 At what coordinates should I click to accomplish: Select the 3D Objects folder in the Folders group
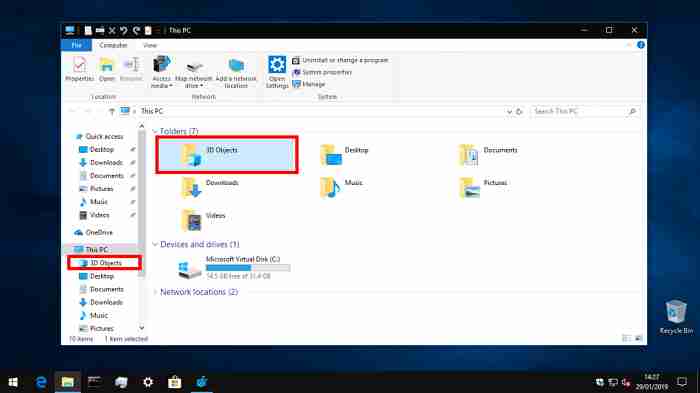point(227,155)
